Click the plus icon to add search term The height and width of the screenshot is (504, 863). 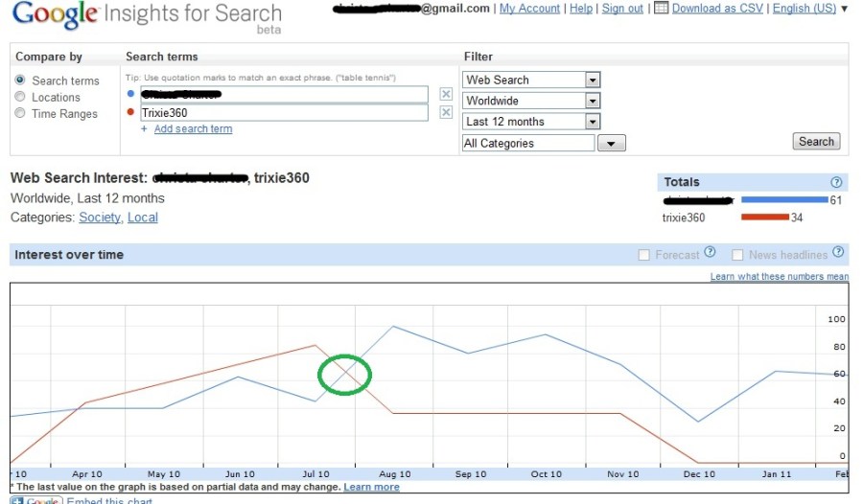tap(145, 129)
